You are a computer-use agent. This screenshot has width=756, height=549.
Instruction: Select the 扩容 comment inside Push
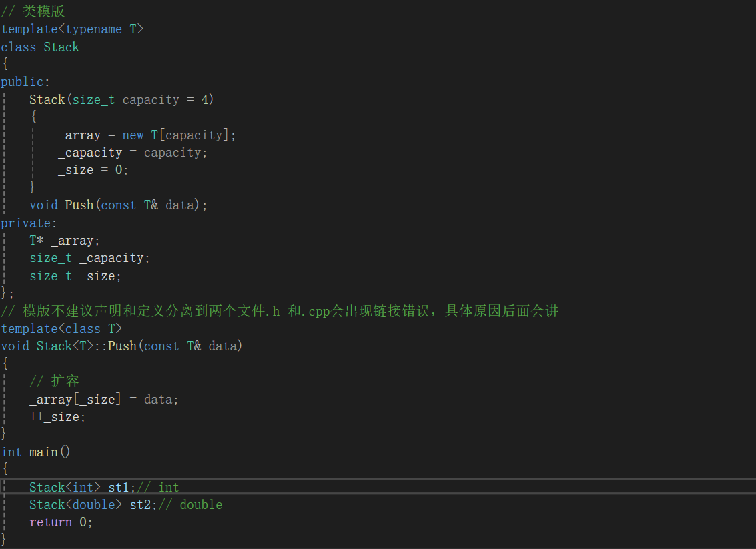tap(53, 380)
